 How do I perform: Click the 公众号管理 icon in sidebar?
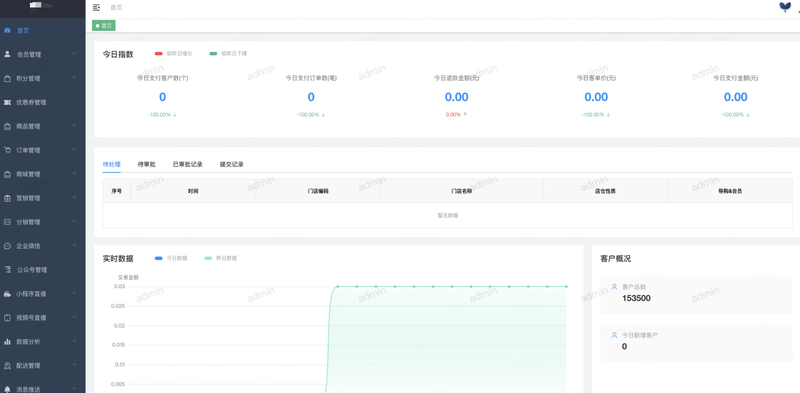pos(7,269)
